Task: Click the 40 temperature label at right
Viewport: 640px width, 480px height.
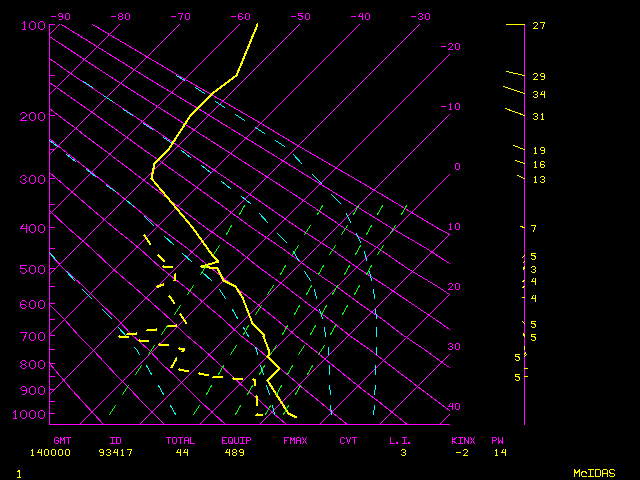Action: click(454, 407)
